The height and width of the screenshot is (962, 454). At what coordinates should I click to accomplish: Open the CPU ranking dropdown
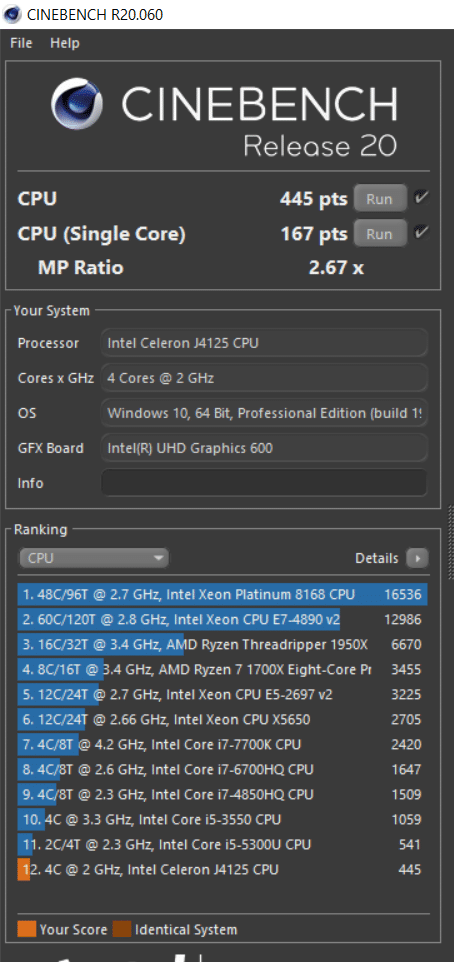pyautogui.click(x=94, y=558)
